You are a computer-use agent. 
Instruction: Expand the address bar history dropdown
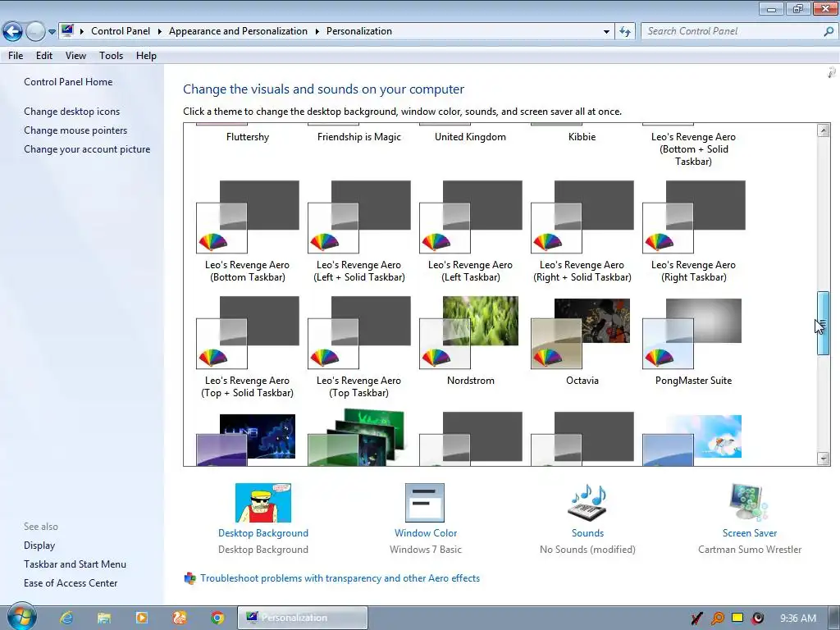[x=606, y=32]
